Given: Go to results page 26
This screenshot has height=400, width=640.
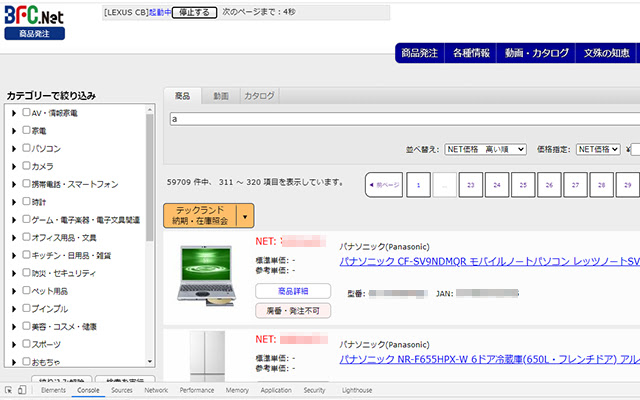Looking at the screenshot, I should click(x=549, y=185).
